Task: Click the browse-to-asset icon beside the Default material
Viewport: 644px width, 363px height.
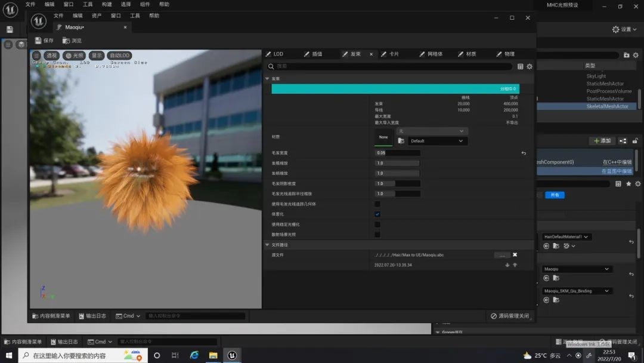Action: click(x=401, y=141)
